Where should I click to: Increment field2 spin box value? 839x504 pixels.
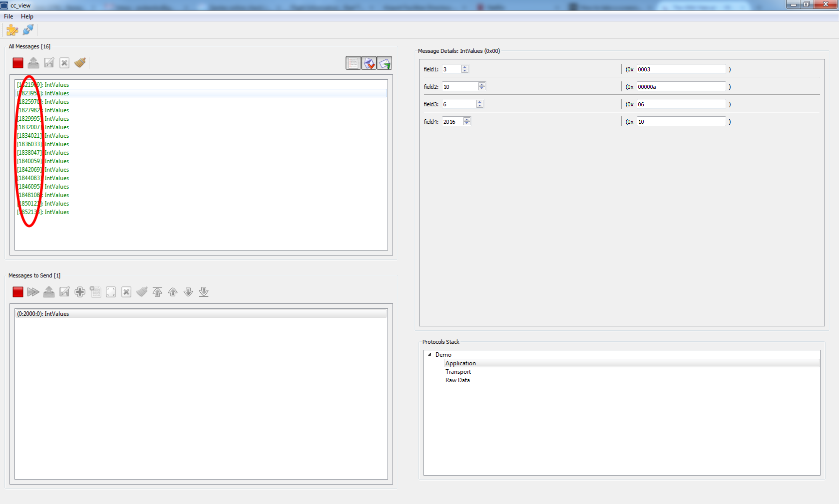pos(482,85)
